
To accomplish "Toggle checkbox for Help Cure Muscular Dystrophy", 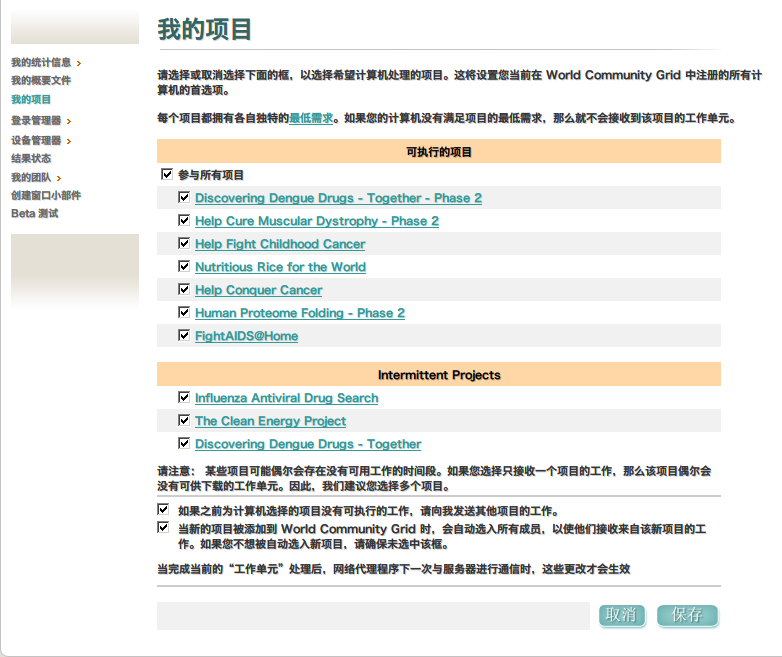I will pos(184,220).
